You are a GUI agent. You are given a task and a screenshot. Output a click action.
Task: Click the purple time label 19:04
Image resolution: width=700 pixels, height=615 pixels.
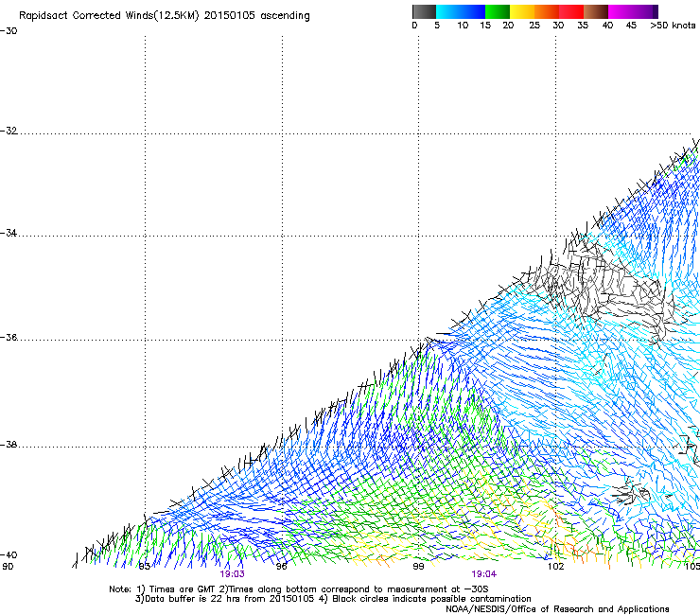point(484,574)
